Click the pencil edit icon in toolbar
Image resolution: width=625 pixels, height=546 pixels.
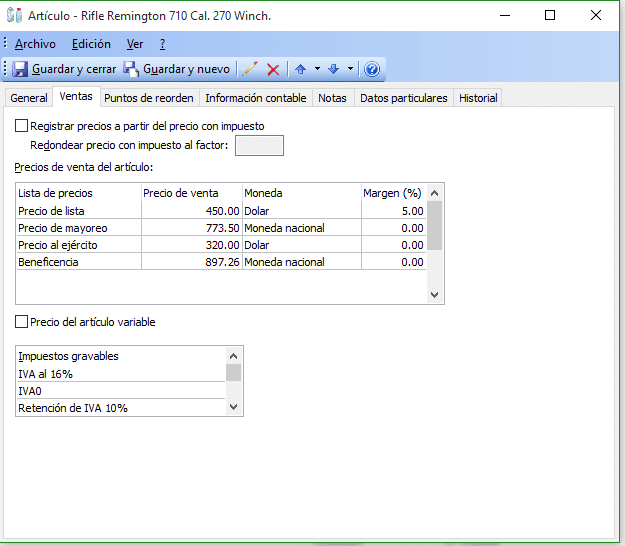point(250,69)
